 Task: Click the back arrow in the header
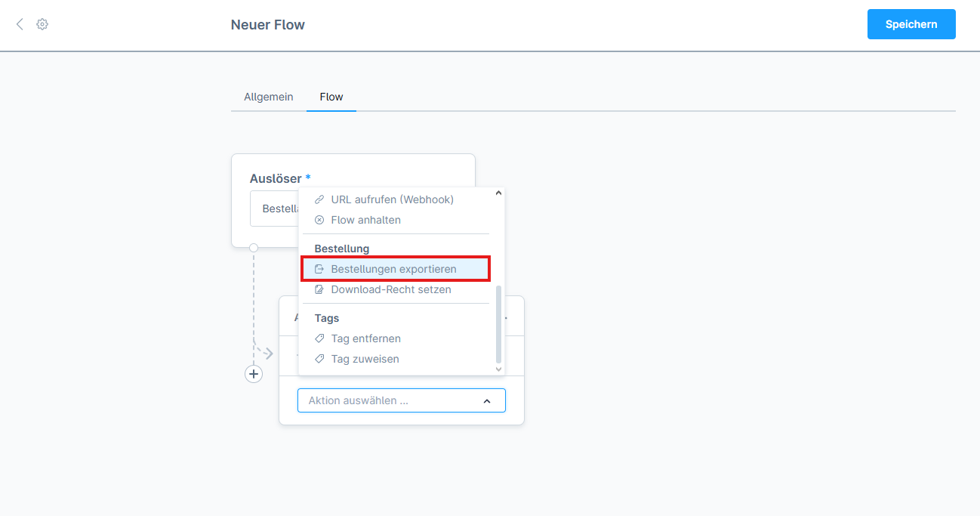tap(20, 24)
